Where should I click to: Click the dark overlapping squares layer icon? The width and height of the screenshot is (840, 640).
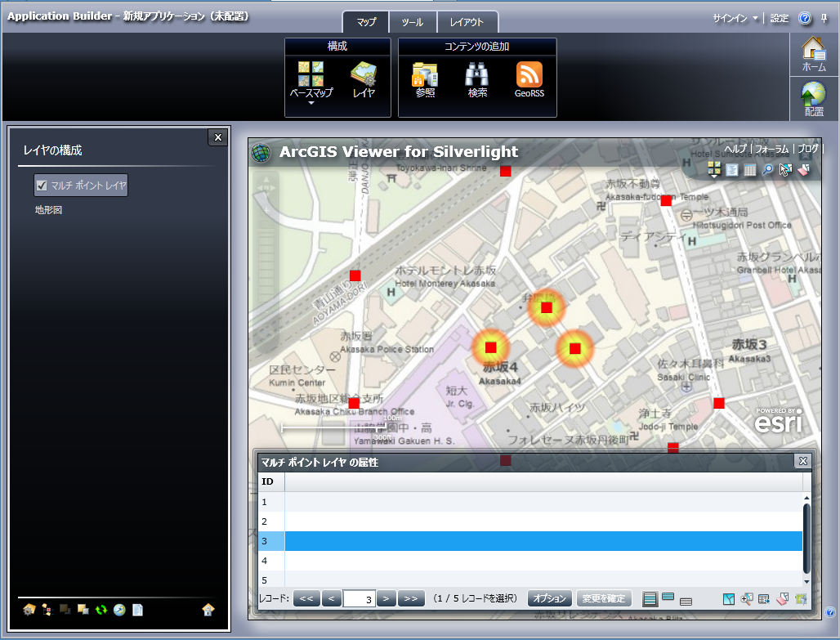(x=65, y=610)
